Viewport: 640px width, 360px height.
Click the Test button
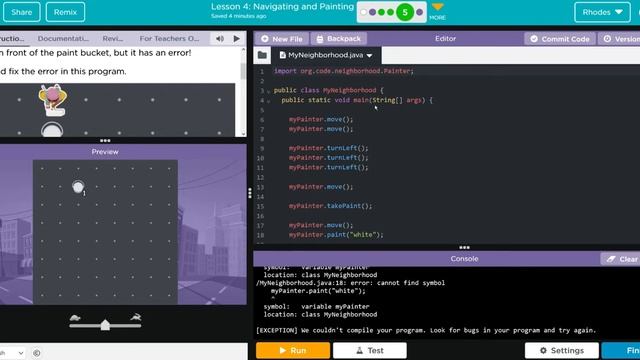[370, 350]
